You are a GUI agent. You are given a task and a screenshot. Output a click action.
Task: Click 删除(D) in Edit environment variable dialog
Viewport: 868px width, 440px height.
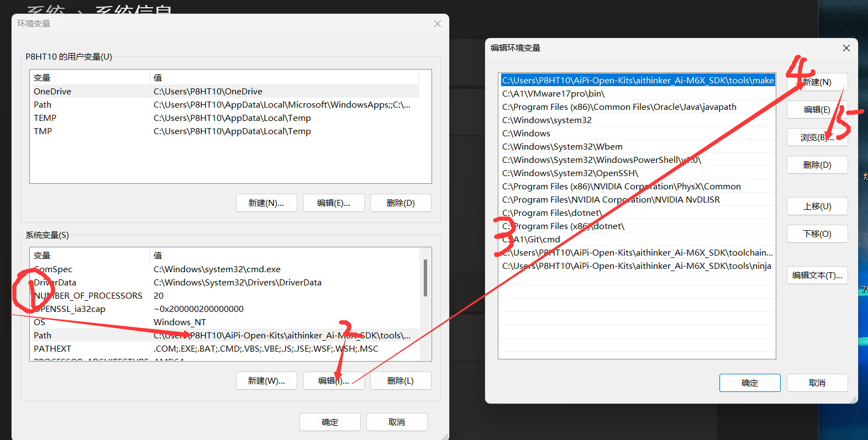click(817, 165)
